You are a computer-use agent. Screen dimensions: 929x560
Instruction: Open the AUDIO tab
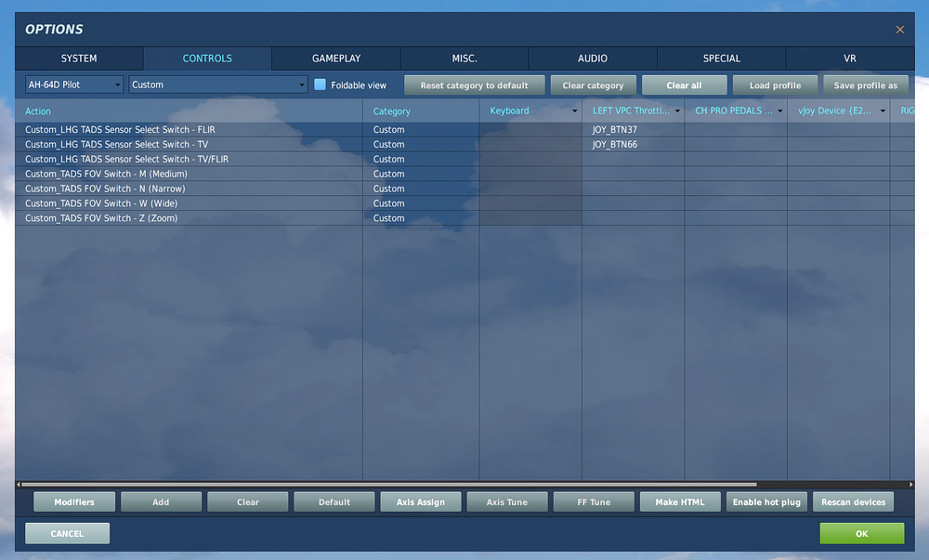click(593, 59)
